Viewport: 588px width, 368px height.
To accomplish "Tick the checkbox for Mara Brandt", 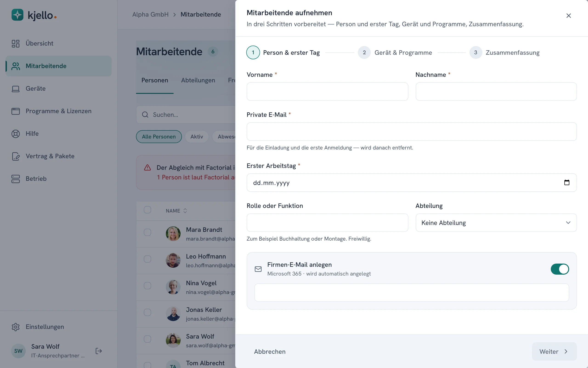I will tap(147, 233).
